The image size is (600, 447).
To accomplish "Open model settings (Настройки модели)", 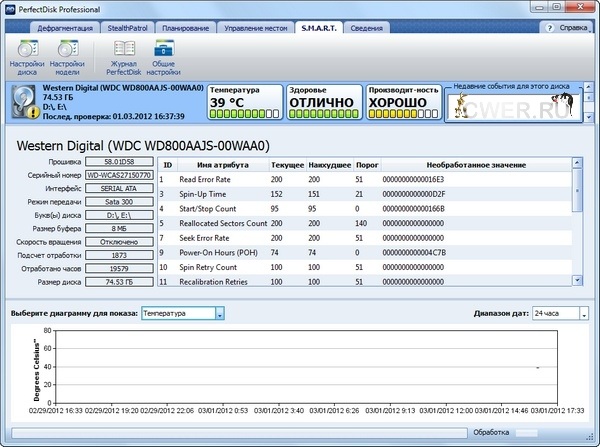I will click(69, 56).
